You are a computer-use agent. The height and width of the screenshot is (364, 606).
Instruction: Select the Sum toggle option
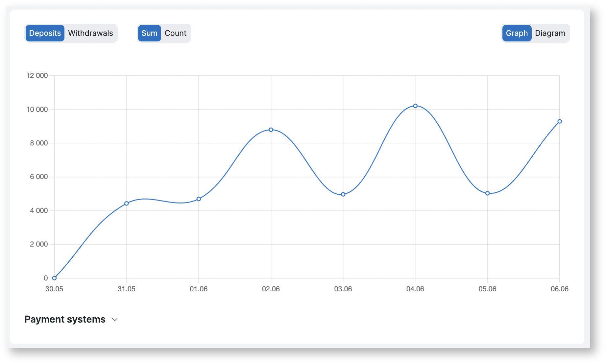click(149, 33)
